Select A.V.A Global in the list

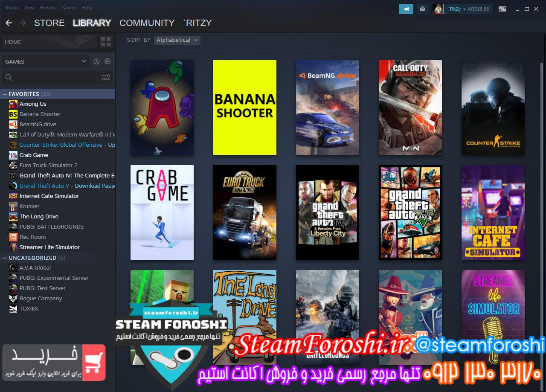pos(58,268)
